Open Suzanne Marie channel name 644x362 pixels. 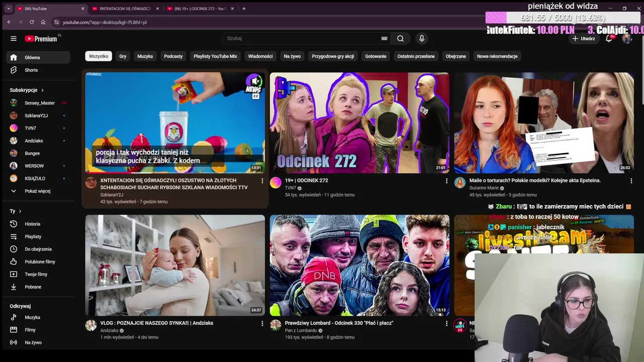pos(484,188)
